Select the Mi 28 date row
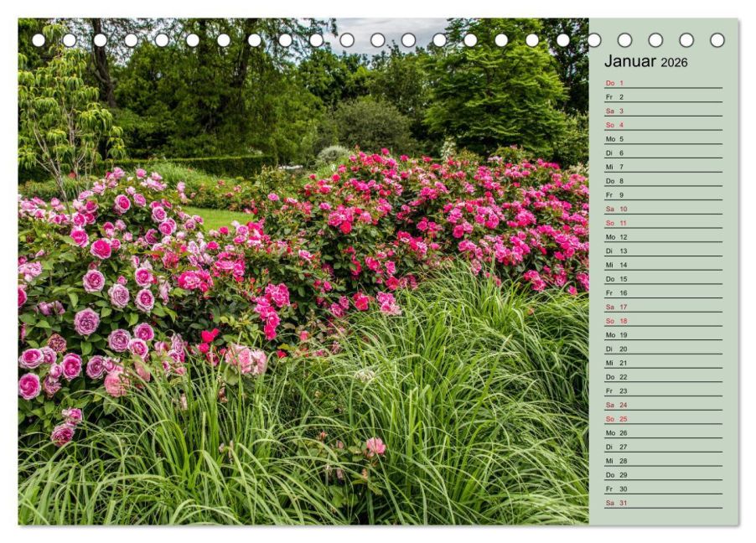This screenshot has width=756, height=543. tap(664, 461)
